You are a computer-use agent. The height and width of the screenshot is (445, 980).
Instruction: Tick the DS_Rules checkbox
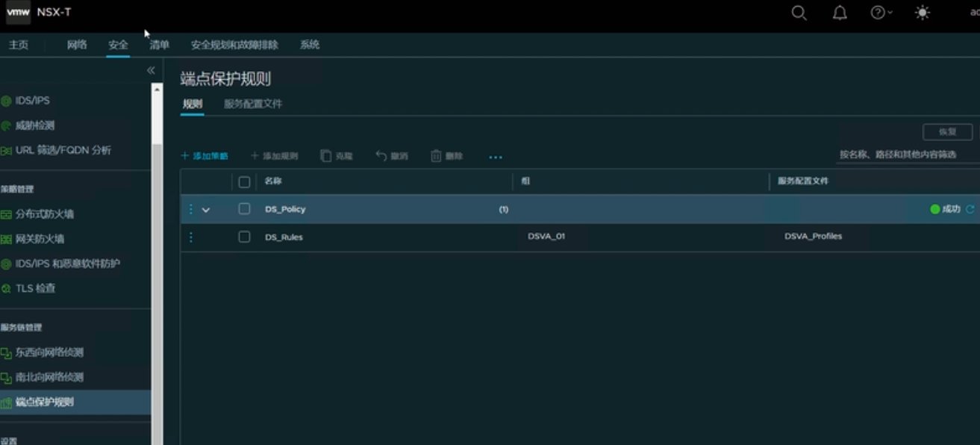244,237
